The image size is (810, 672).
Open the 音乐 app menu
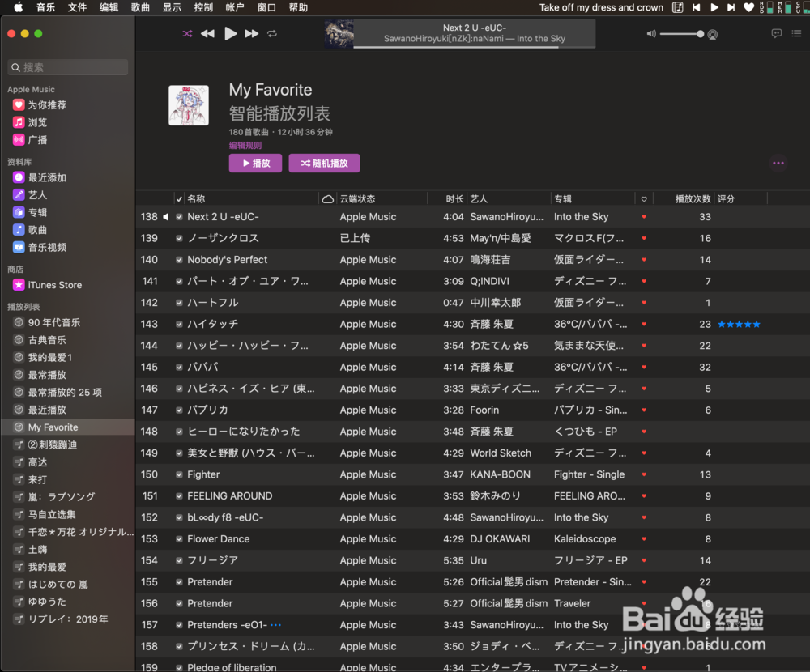45,7
